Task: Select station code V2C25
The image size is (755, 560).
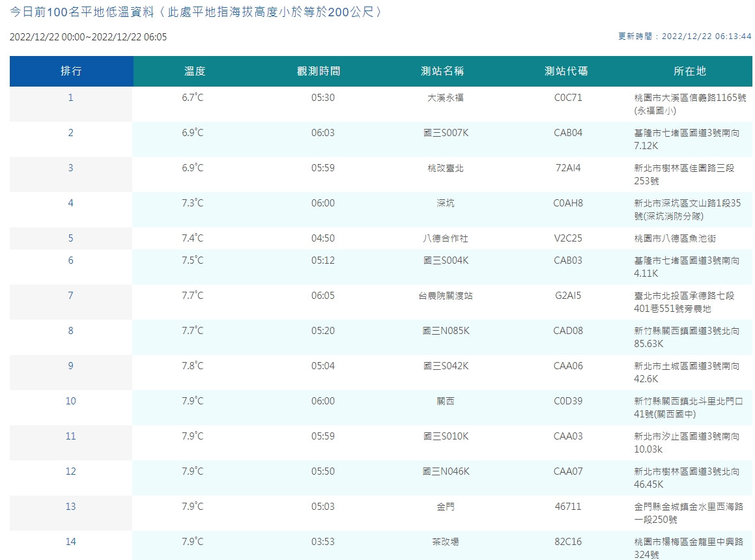Action: pyautogui.click(x=568, y=238)
